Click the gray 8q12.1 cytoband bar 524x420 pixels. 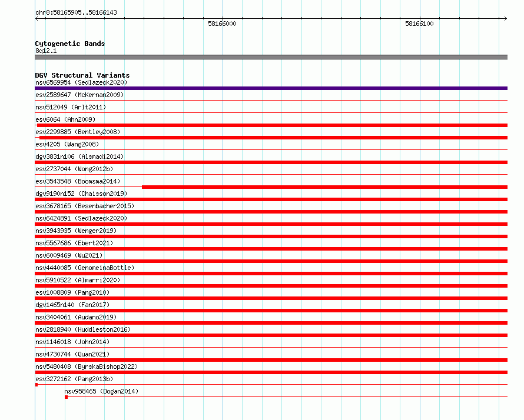pos(271,57)
